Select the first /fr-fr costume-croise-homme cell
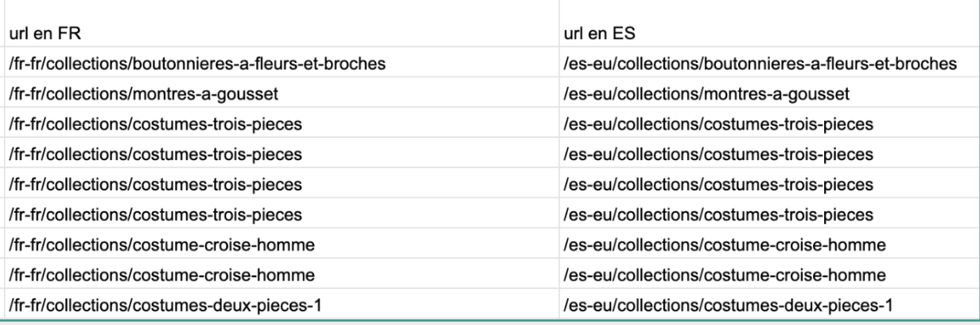Viewport: 980px width, 325px height. coord(278,245)
